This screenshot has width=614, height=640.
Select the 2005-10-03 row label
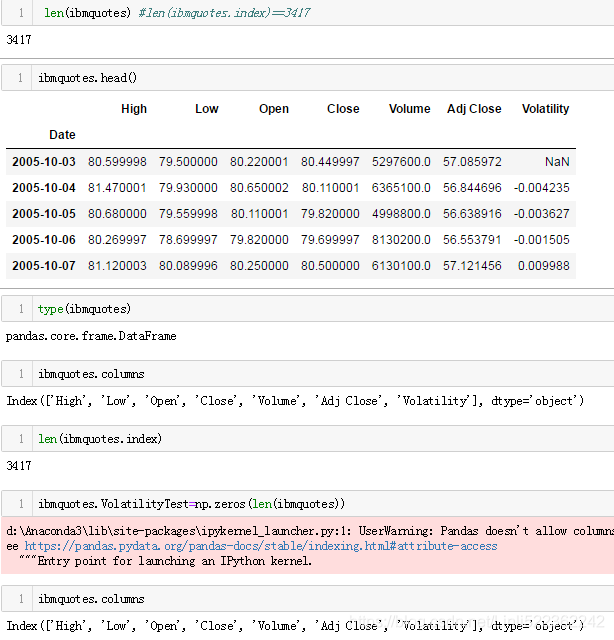pyautogui.click(x=43, y=161)
